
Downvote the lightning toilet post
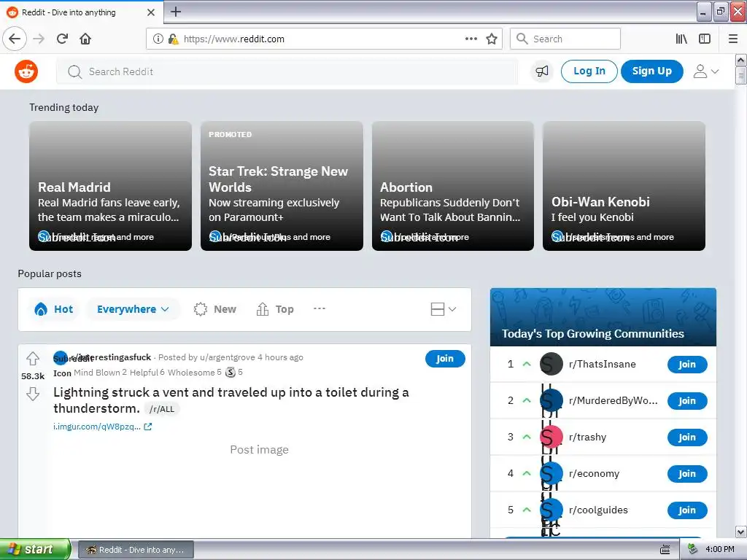[33, 394]
